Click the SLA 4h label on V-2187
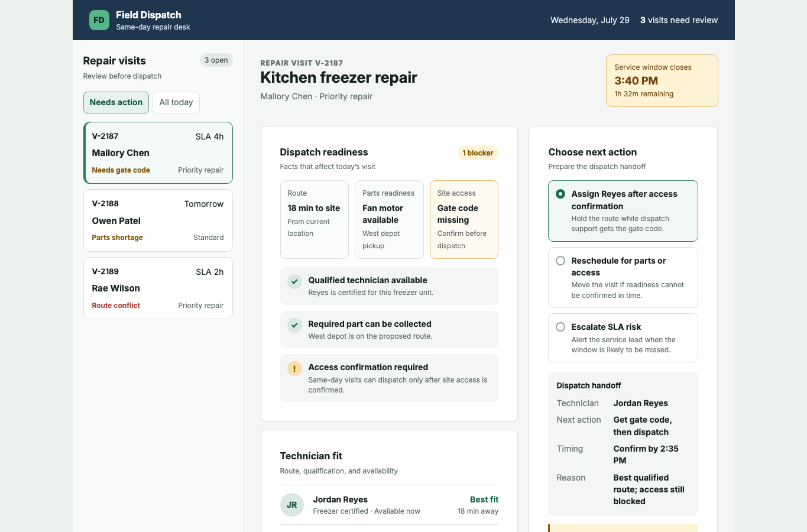 (x=210, y=137)
